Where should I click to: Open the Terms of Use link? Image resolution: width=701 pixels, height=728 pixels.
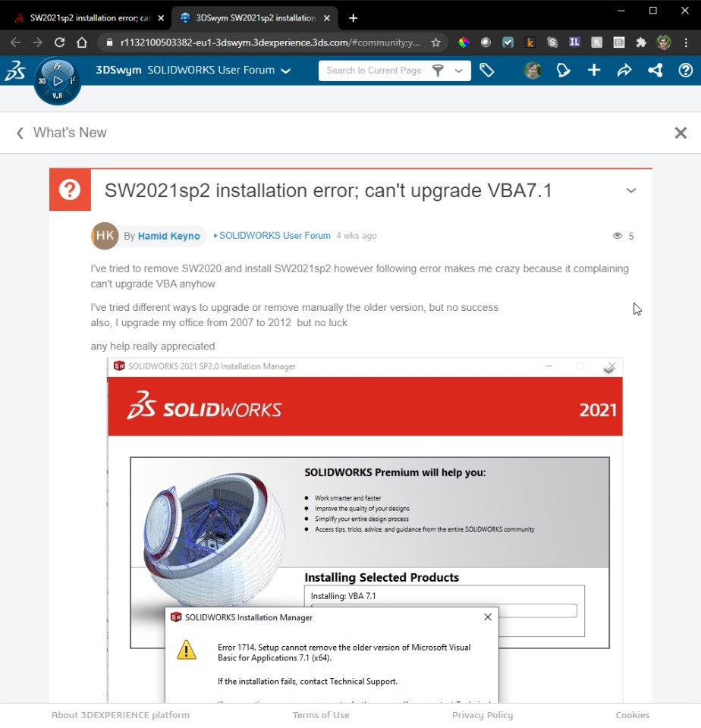tap(321, 715)
